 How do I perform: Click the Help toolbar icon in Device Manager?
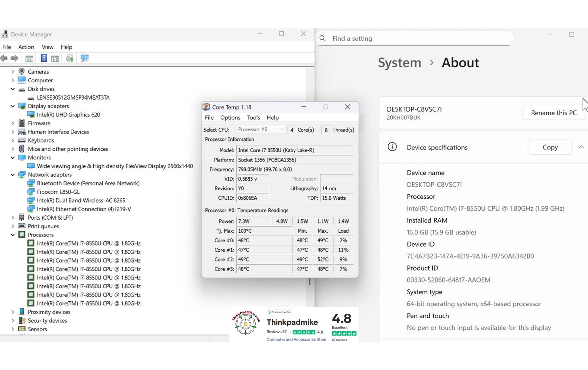point(44,58)
